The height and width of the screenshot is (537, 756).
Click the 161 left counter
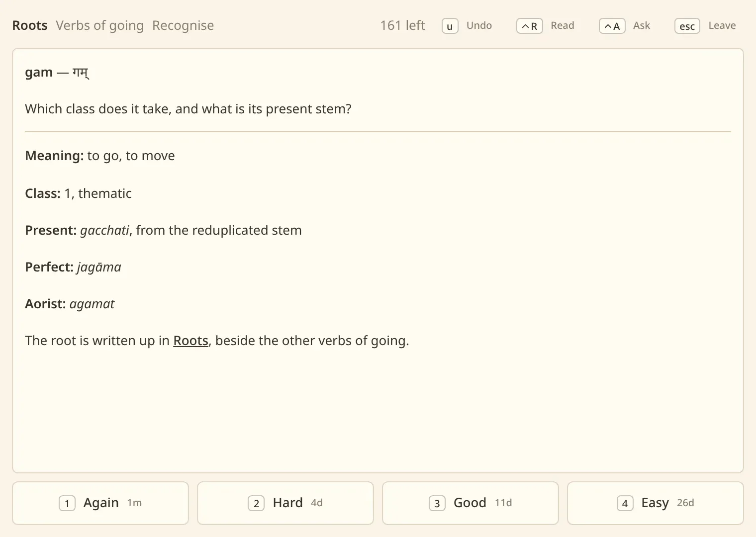(x=403, y=25)
